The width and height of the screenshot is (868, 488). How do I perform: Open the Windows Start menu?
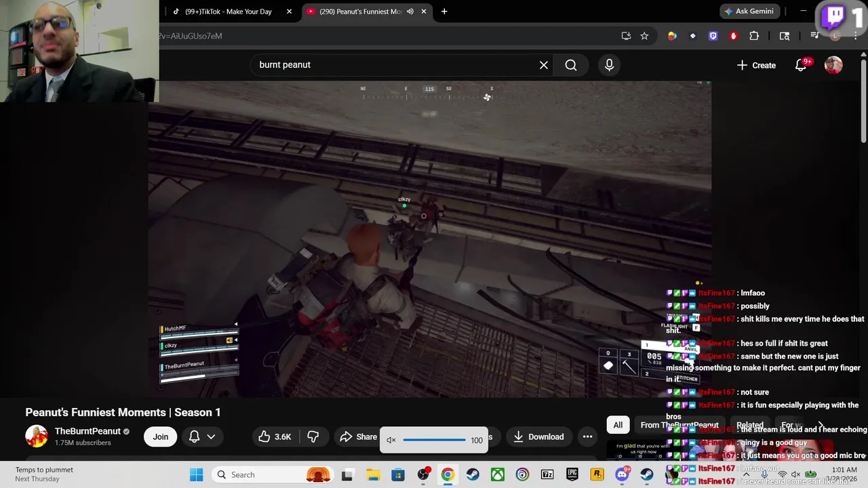[x=197, y=474]
